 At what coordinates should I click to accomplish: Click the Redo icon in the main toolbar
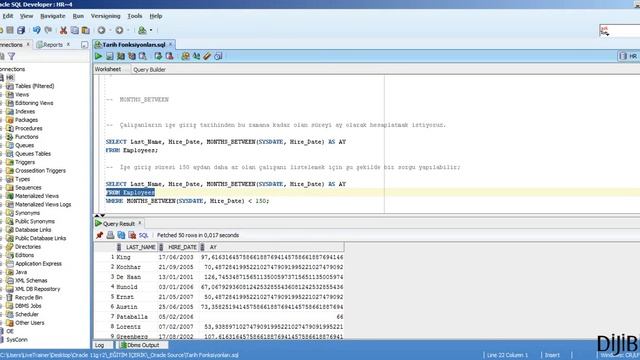point(48,30)
